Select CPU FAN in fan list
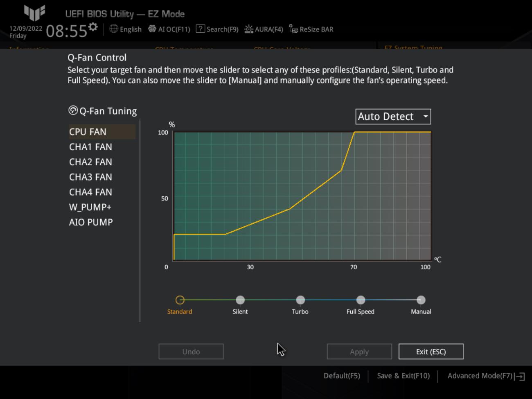Viewport: 532px width, 399px height. click(x=102, y=132)
